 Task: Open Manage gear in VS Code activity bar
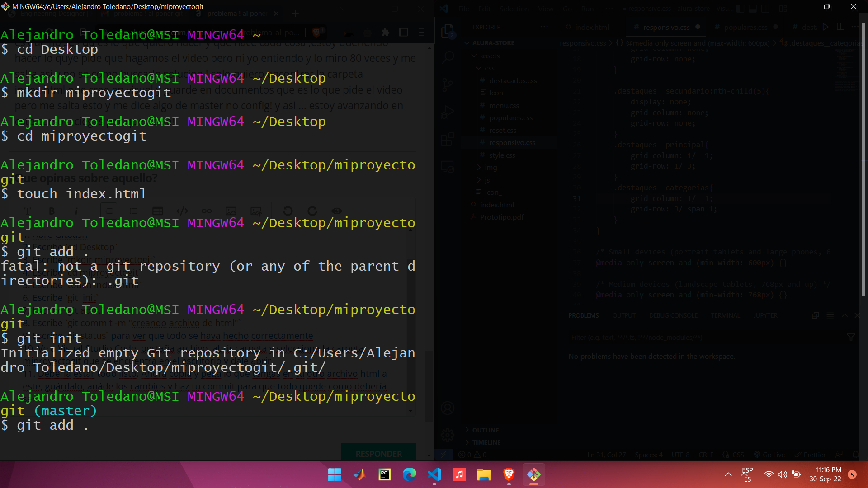coord(448,435)
